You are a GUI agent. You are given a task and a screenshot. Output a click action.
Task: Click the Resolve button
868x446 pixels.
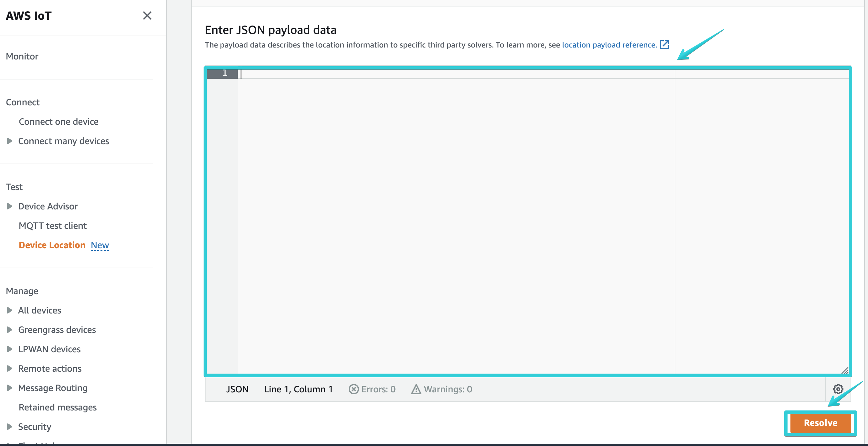click(x=820, y=423)
